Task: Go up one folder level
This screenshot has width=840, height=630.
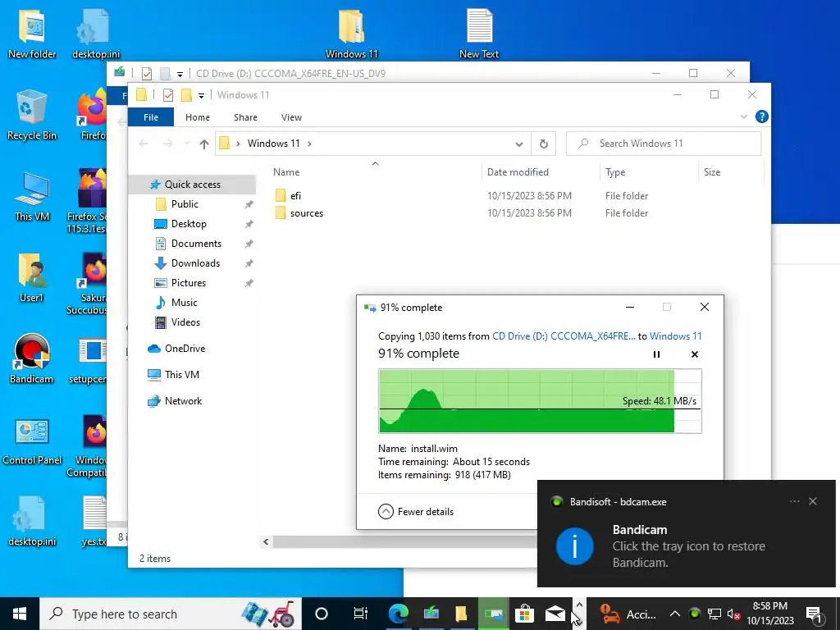Action: (203, 144)
